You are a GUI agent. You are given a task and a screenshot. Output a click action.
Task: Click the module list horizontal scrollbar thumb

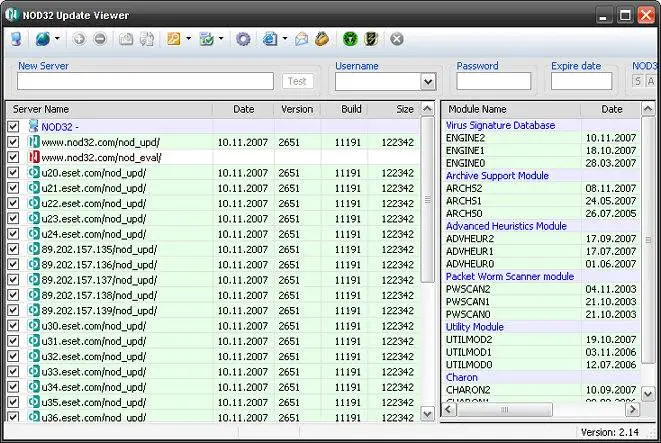505,409
